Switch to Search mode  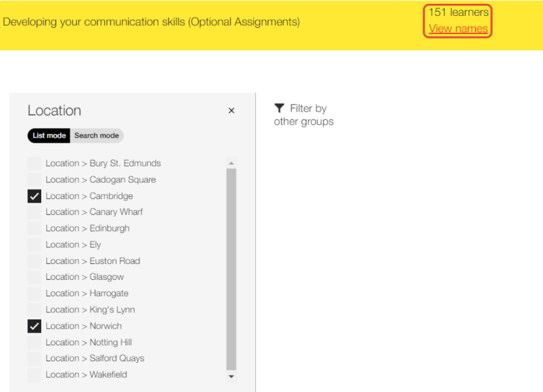96,136
